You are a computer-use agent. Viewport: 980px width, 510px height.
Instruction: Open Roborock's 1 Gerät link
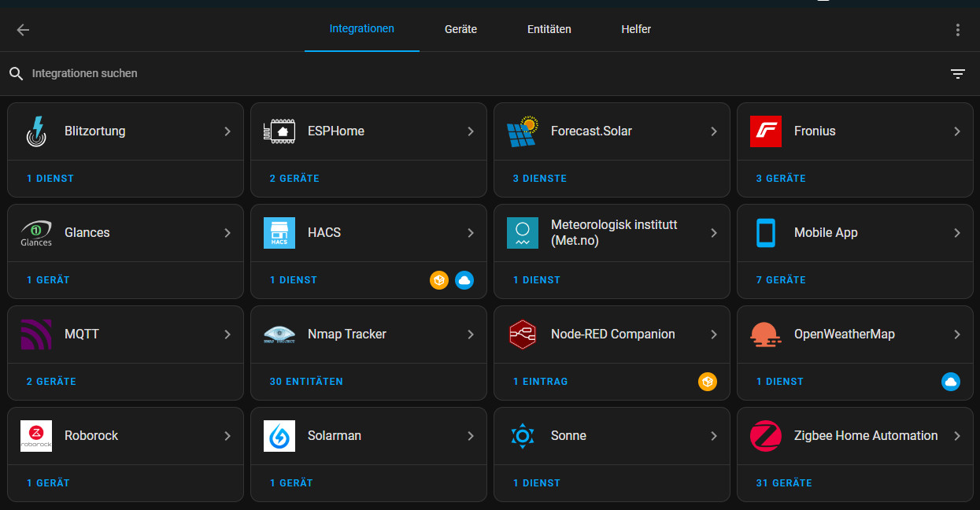tap(48, 483)
